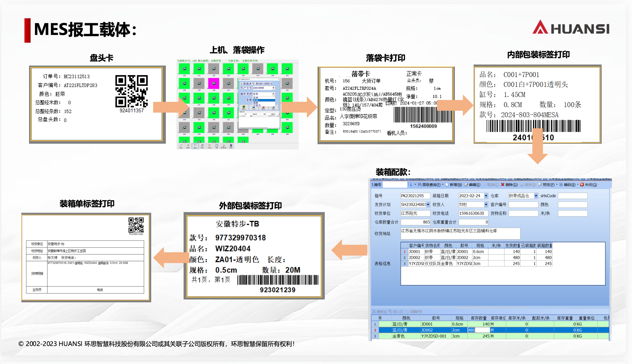632x364 pixels.
Task: Click 款号 column header in lower grid
Action: coord(436,318)
